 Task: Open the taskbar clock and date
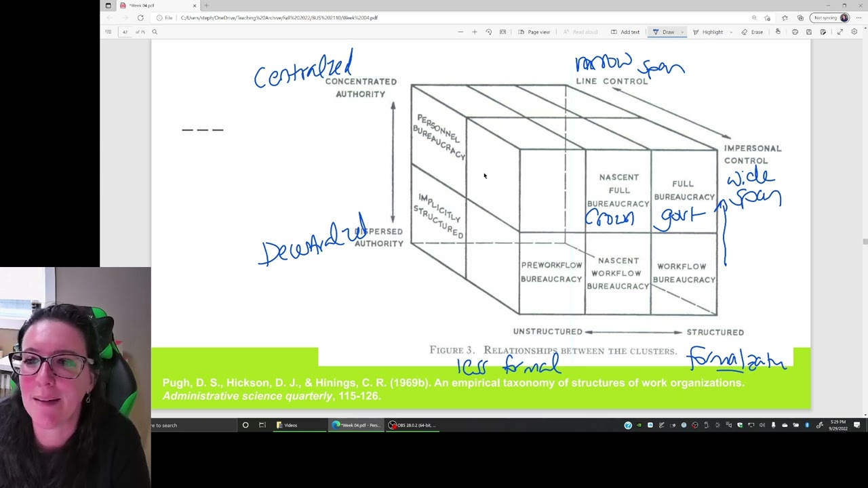pyautogui.click(x=837, y=425)
